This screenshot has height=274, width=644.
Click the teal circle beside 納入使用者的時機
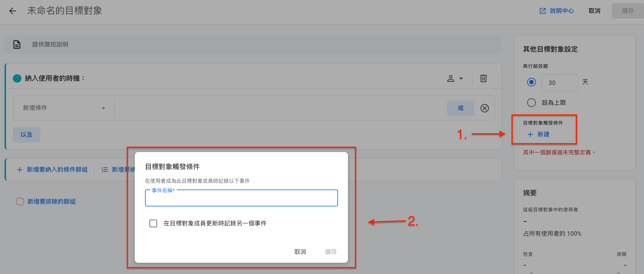[x=17, y=78]
